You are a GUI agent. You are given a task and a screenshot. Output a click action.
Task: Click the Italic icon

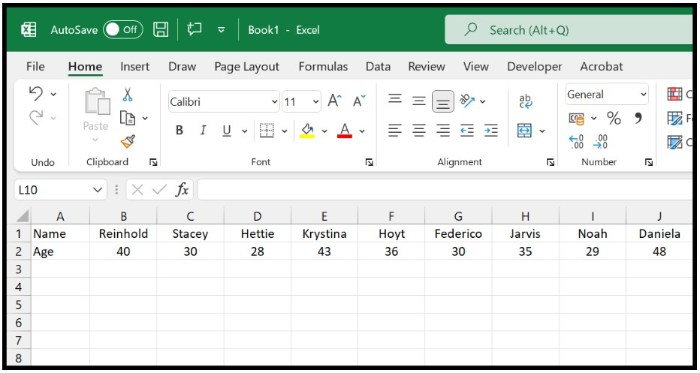pyautogui.click(x=203, y=131)
